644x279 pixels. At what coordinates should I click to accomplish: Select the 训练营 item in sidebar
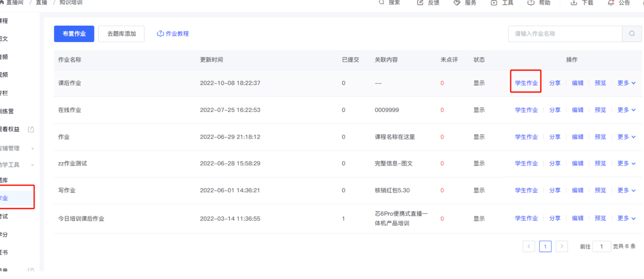tap(7, 111)
